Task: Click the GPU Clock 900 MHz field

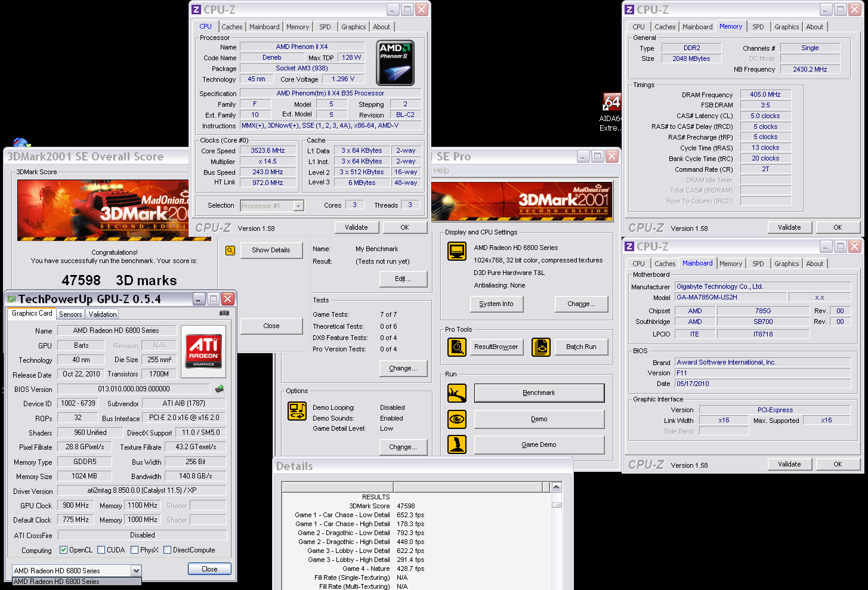Action: click(76, 505)
